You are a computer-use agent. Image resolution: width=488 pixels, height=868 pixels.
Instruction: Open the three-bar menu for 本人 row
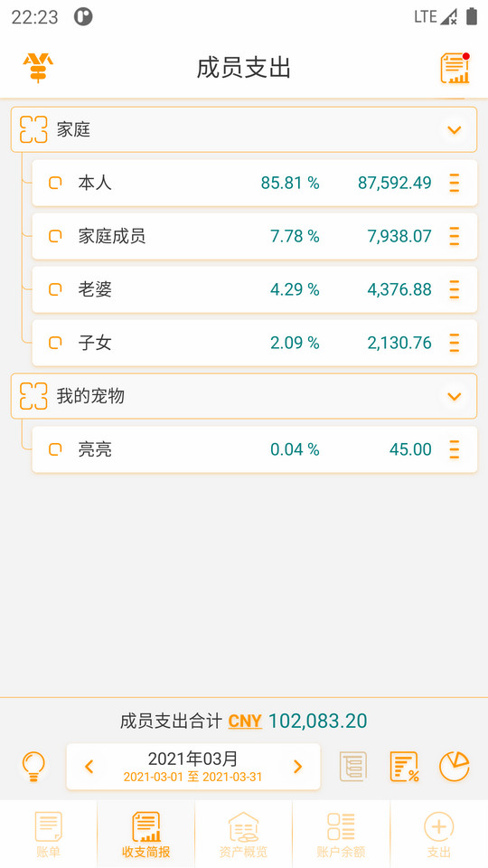(x=455, y=183)
